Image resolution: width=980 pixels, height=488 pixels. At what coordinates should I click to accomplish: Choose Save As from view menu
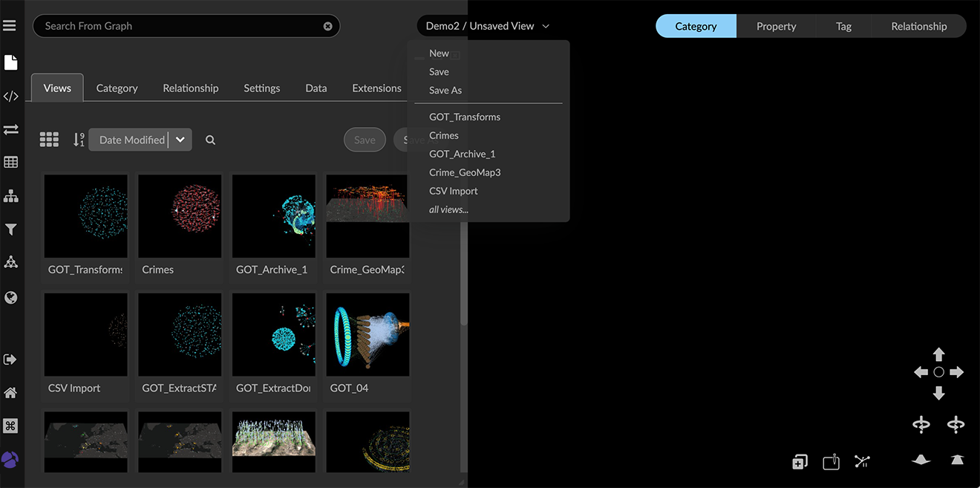pos(445,90)
